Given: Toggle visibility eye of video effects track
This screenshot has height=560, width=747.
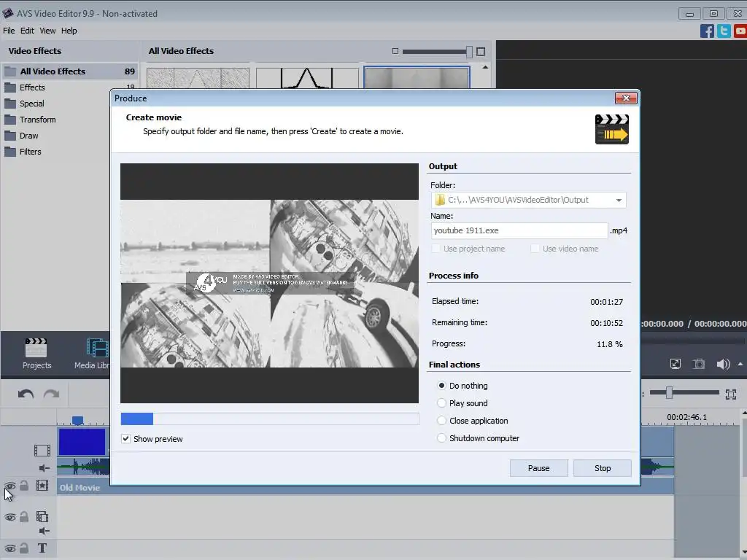Looking at the screenshot, I should pos(10,486).
